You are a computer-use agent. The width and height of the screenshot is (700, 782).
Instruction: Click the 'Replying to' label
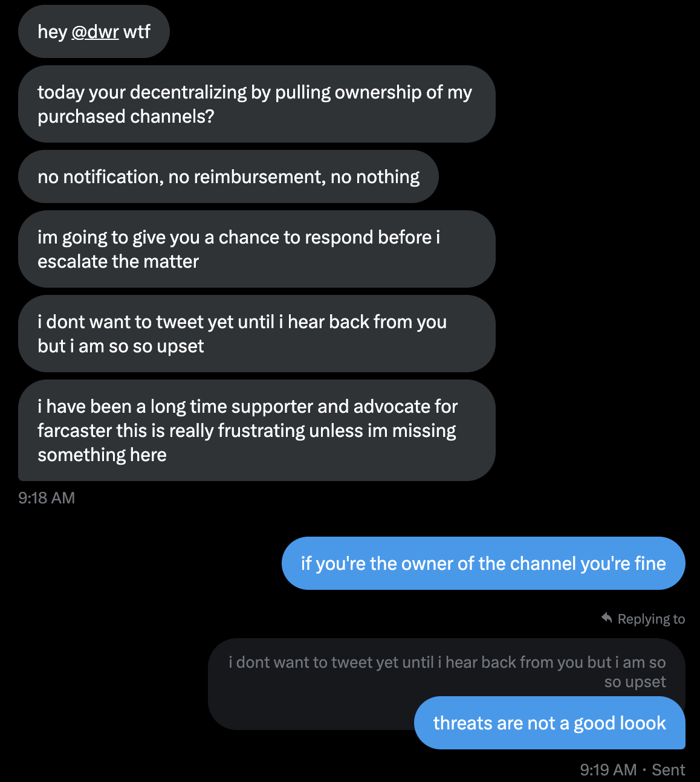[651, 619]
